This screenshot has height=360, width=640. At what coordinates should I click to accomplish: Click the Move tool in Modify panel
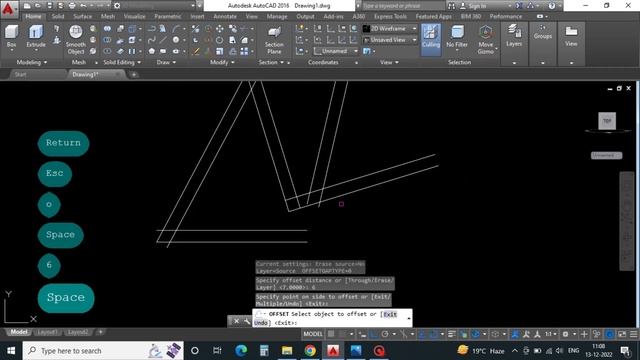[220, 29]
